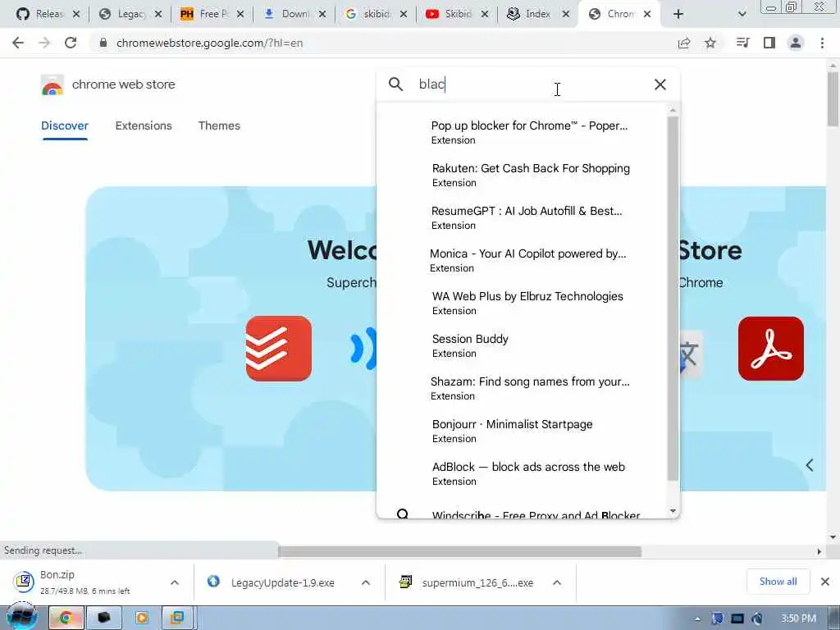The height and width of the screenshot is (630, 840).
Task: Reload the current page
Action: tap(71, 43)
